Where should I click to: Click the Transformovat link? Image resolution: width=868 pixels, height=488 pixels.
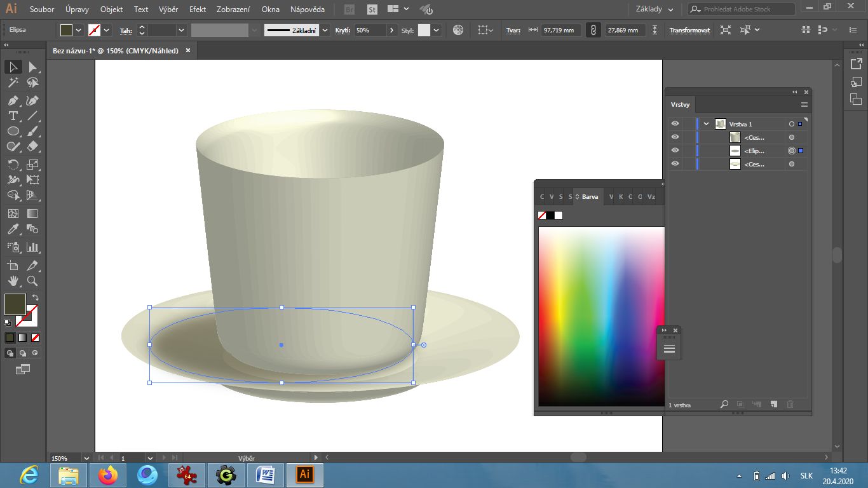(689, 30)
